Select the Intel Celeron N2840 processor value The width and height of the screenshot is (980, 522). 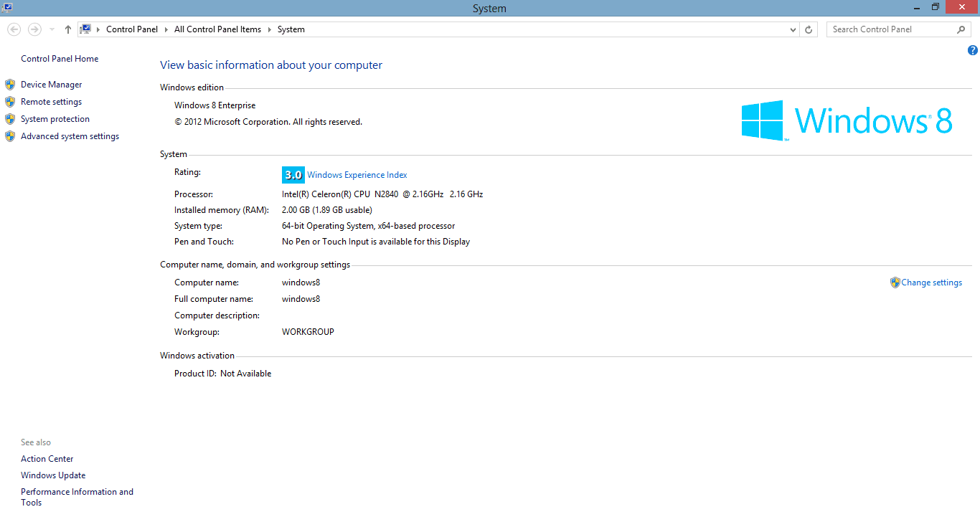tap(382, 194)
